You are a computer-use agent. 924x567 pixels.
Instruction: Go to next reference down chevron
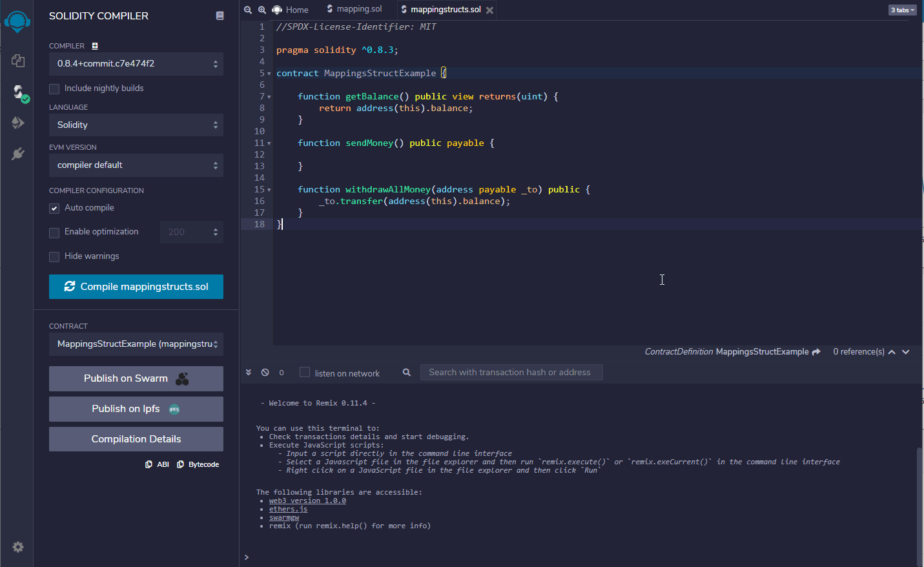[x=906, y=352]
